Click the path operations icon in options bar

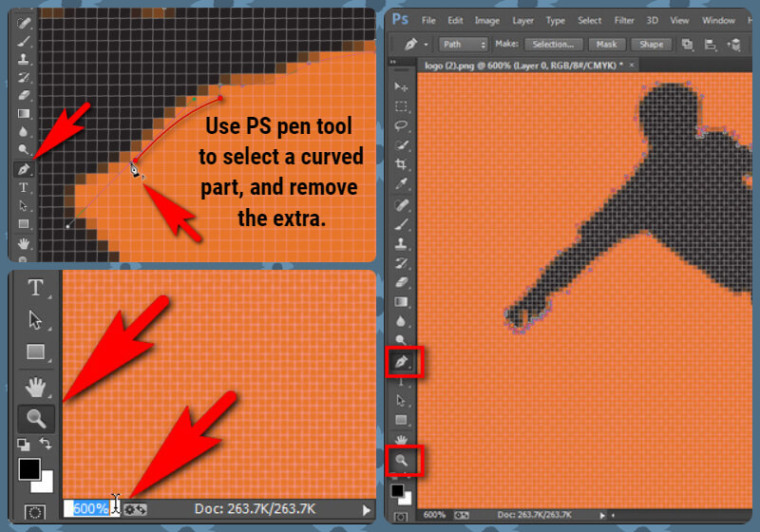click(x=687, y=44)
